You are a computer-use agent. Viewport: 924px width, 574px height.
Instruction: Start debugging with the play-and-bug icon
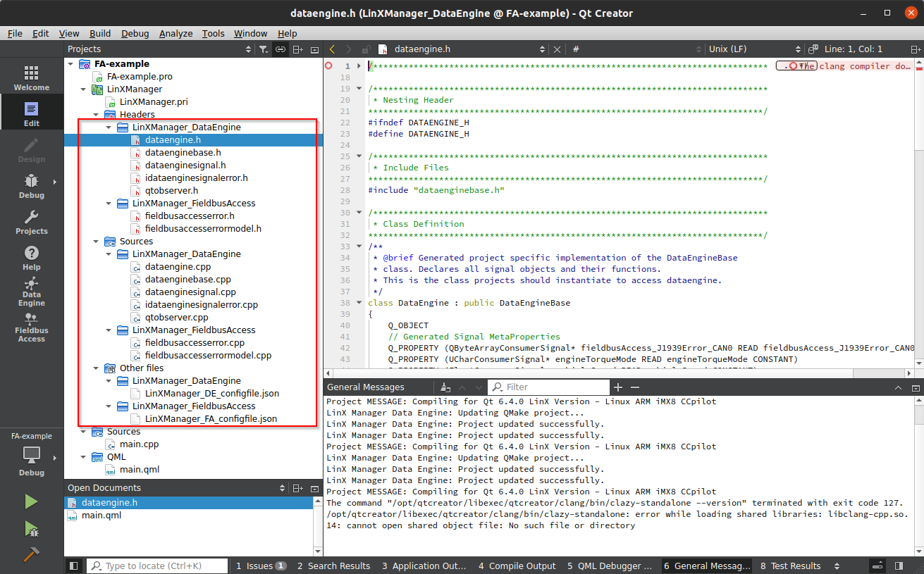(x=31, y=528)
